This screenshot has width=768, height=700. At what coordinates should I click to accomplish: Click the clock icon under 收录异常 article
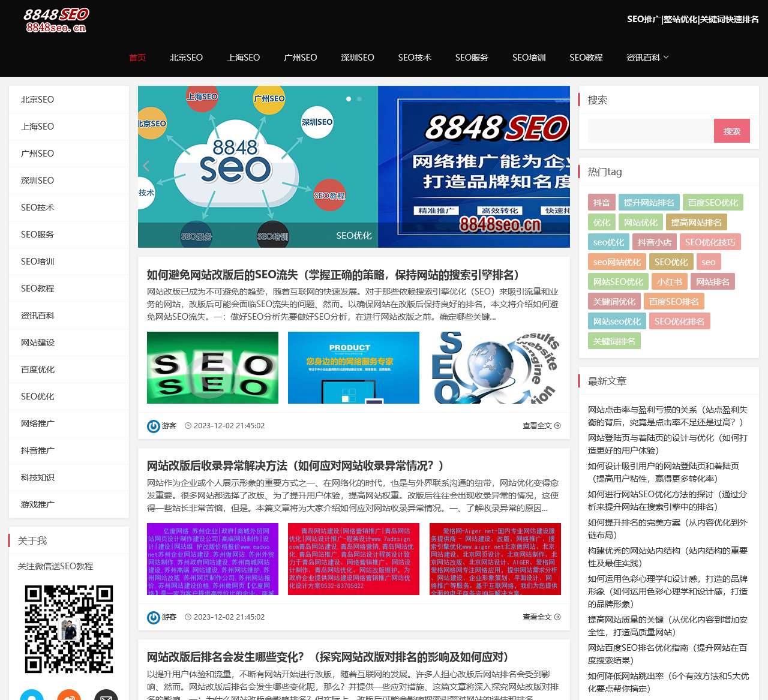pos(188,617)
